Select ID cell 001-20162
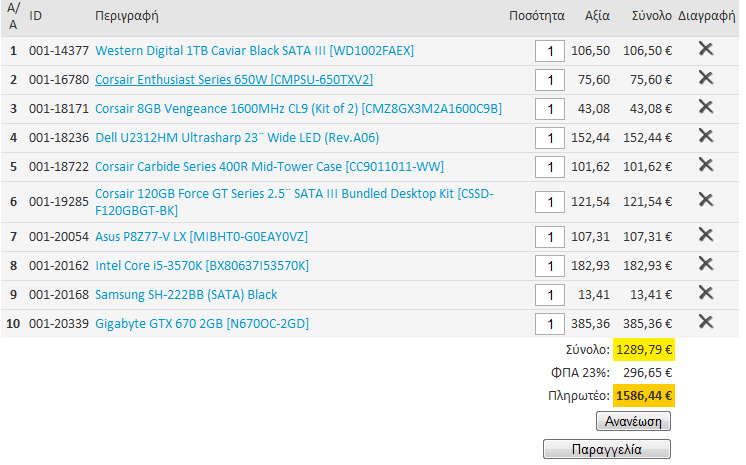The width and height of the screenshot is (746, 465). tap(59, 266)
